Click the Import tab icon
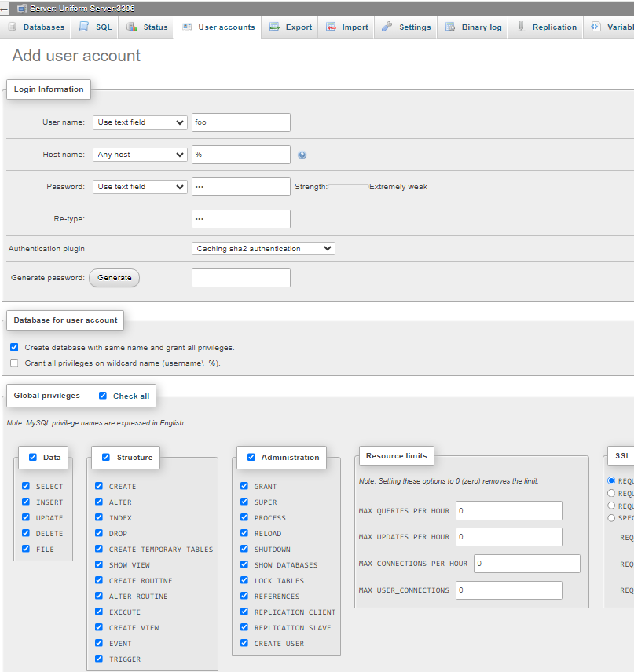The height and width of the screenshot is (672, 634). [331, 27]
